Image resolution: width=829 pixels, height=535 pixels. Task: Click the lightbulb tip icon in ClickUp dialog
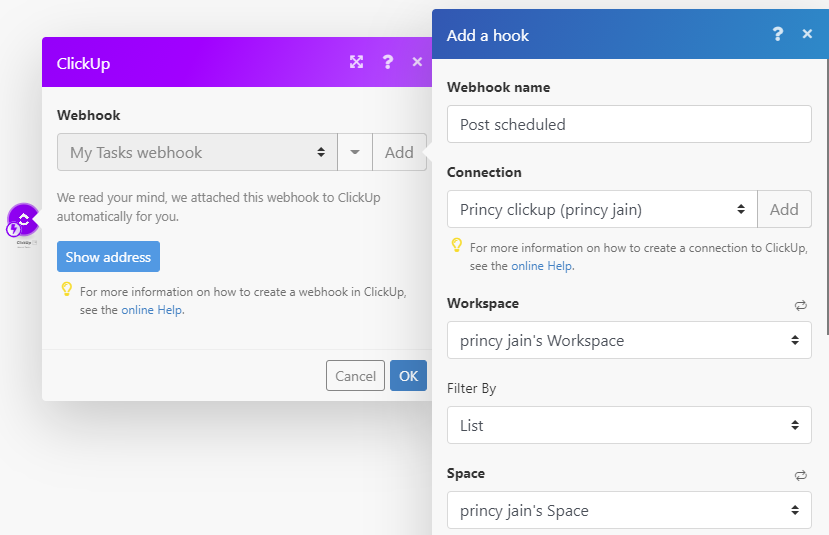point(67,289)
